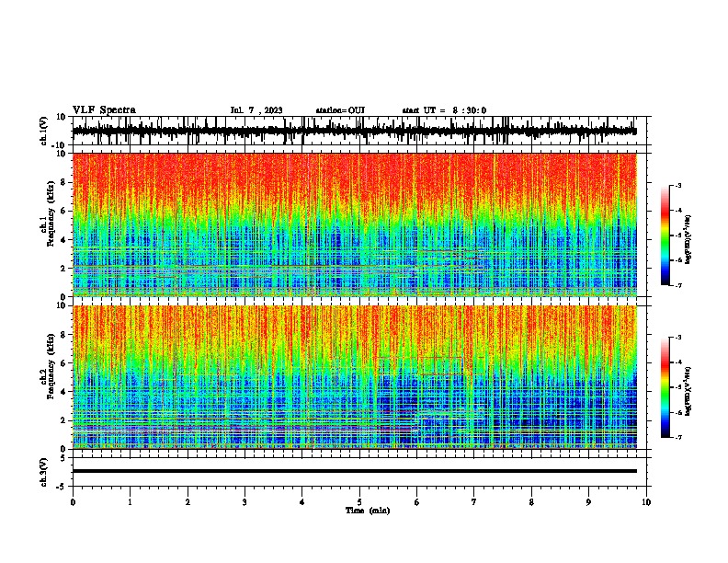The image size is (728, 563).
Task: Click the "-7" value on ch.2 color bar
Action: pyautogui.click(x=678, y=437)
